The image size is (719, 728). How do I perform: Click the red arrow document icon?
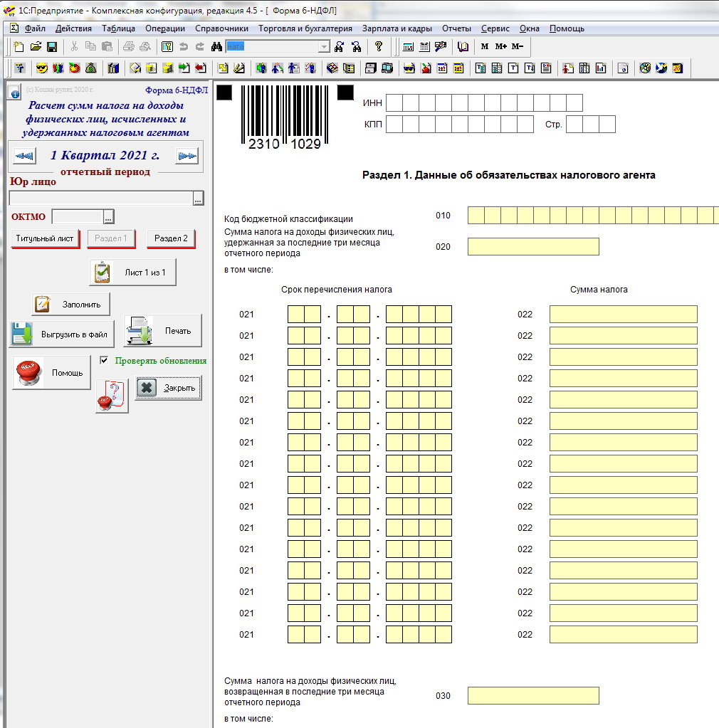[201, 68]
